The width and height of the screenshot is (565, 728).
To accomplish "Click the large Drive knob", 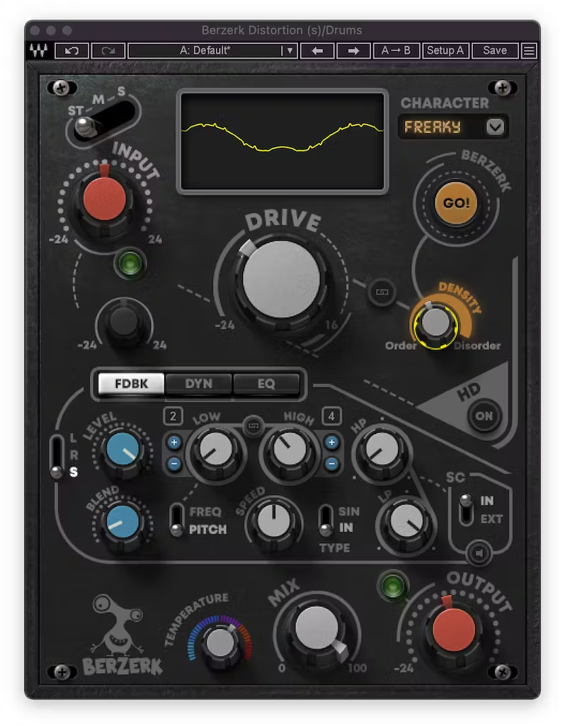I will 281,280.
